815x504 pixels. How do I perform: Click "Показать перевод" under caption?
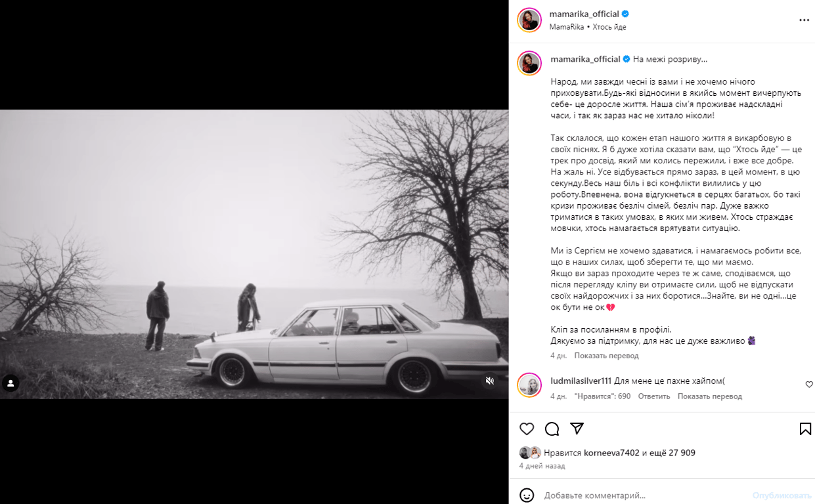tap(606, 356)
